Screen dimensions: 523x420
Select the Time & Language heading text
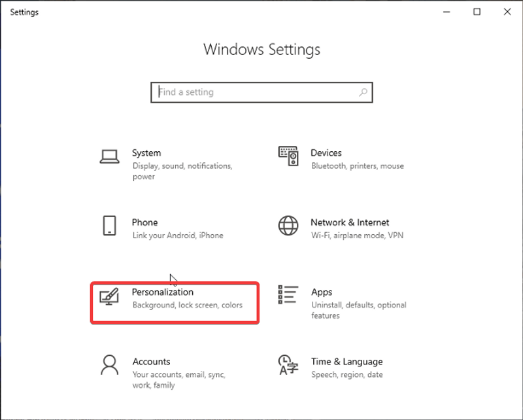[346, 362]
